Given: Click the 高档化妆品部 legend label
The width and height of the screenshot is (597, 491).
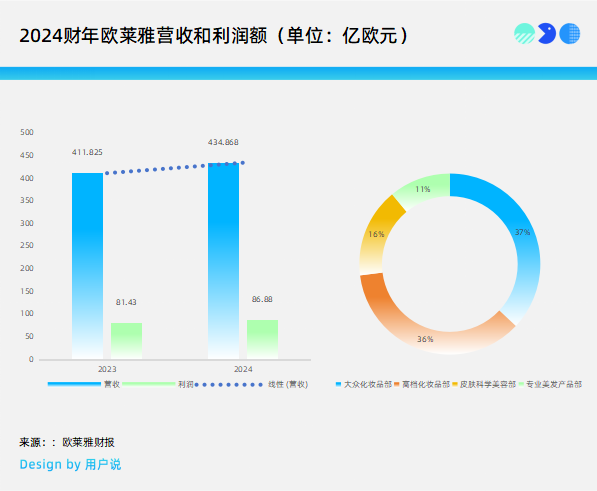Looking at the screenshot, I should tap(426, 384).
